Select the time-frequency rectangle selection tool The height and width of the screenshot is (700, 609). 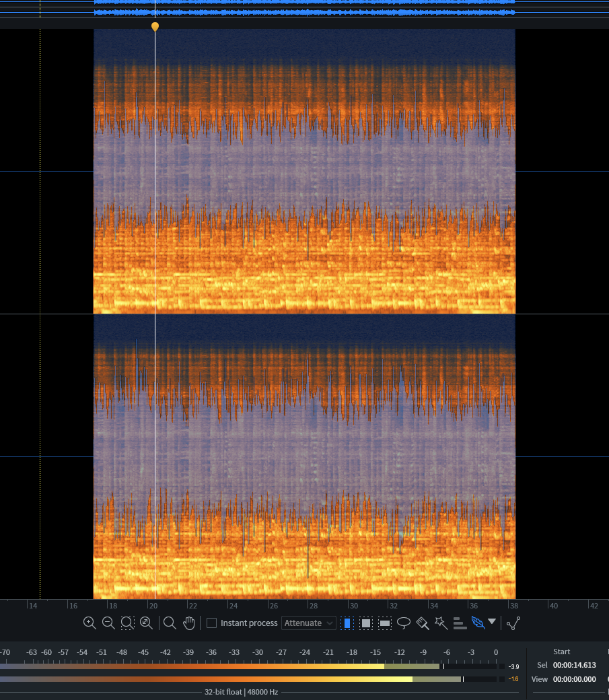pyautogui.click(x=366, y=623)
